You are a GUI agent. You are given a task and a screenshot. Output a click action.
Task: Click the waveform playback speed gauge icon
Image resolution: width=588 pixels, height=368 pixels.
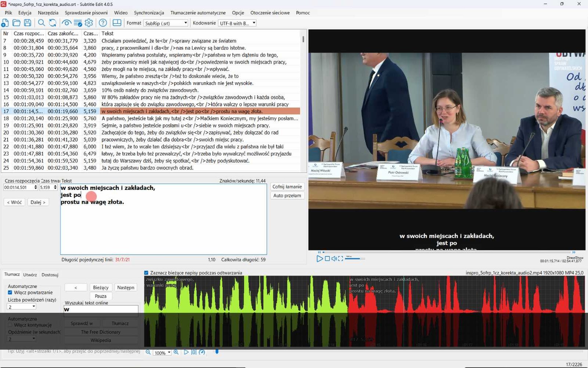202,352
